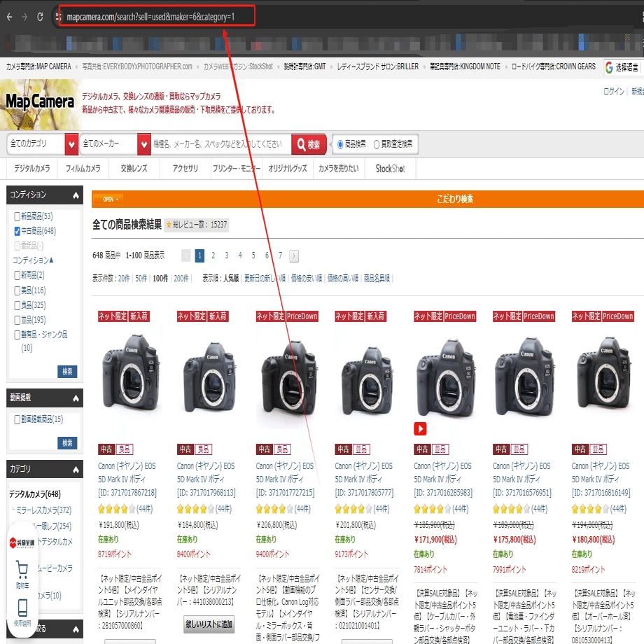Image resolution: width=644 pixels, height=644 pixels.
Task: Open the phone usage guide icon
Action: [22, 608]
